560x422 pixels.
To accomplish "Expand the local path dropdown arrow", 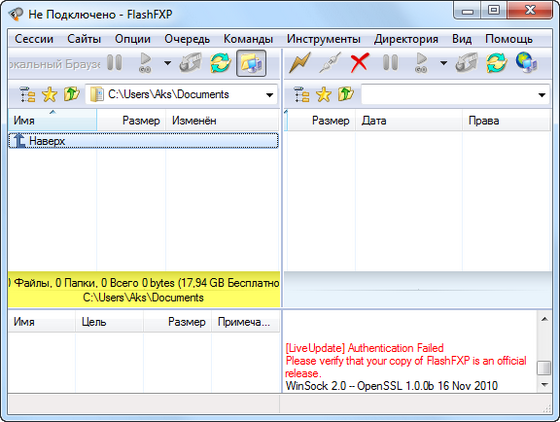I will (x=270, y=95).
